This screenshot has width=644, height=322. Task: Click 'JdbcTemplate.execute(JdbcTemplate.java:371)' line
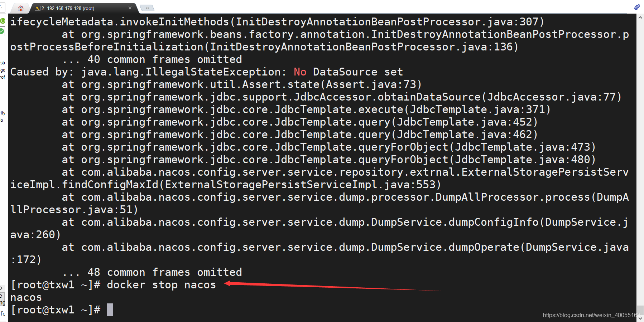click(x=306, y=109)
